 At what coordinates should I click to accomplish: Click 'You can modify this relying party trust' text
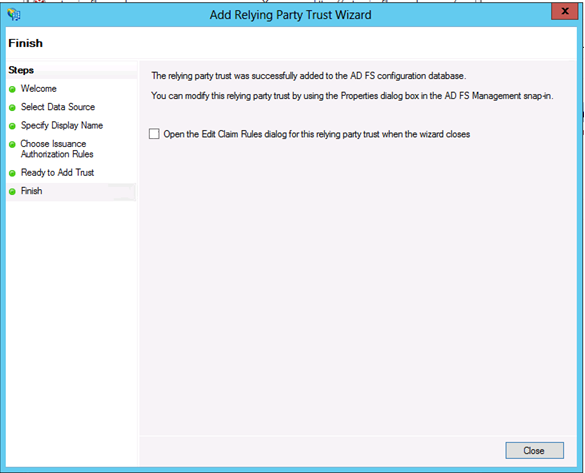352,96
